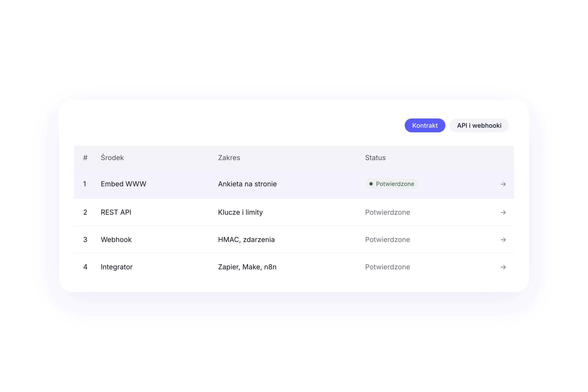
Task: Switch to the Kontrakt tab
Action: click(x=425, y=125)
